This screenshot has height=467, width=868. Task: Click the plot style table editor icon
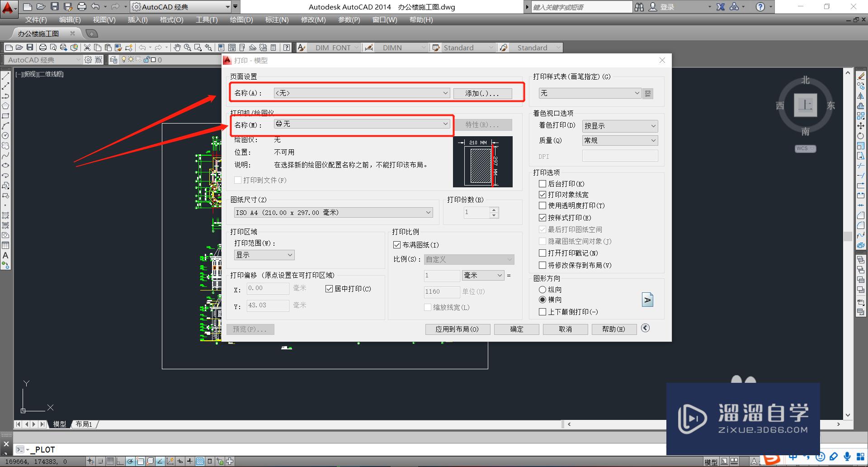648,93
